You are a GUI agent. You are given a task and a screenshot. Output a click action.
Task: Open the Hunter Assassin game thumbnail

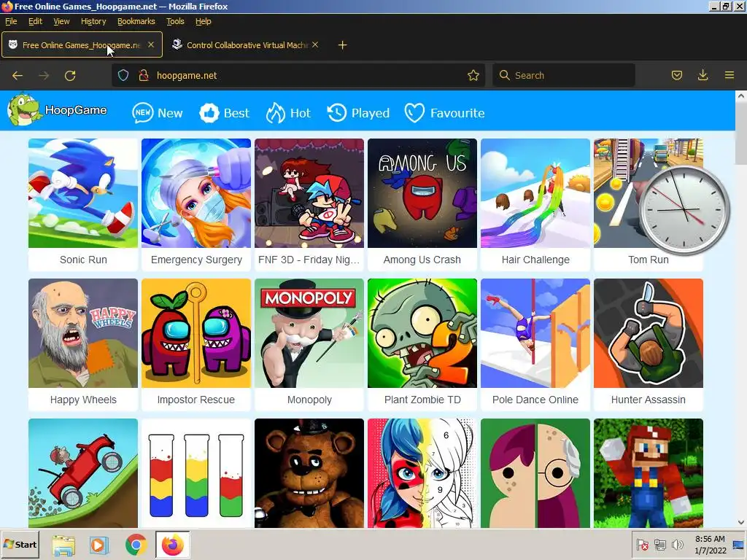649,332
